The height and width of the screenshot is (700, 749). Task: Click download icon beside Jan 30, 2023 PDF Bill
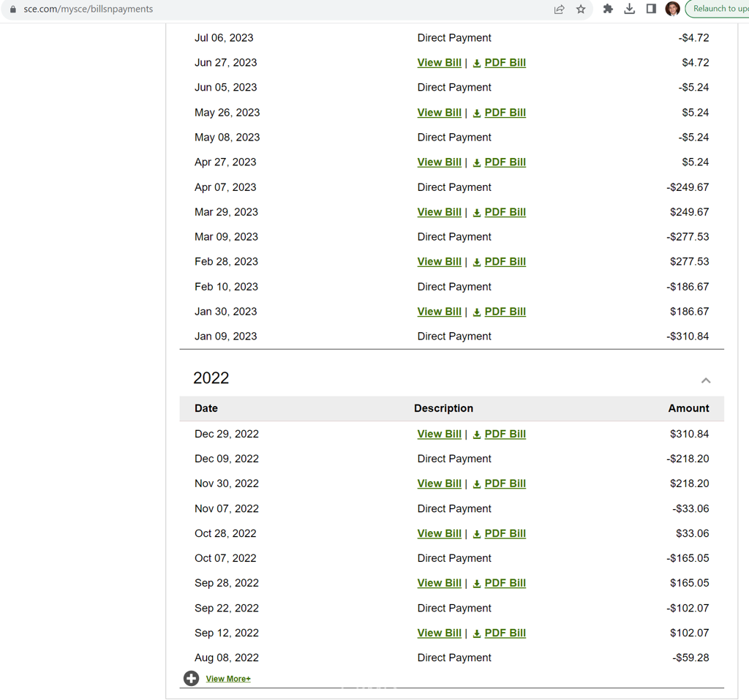tap(477, 312)
